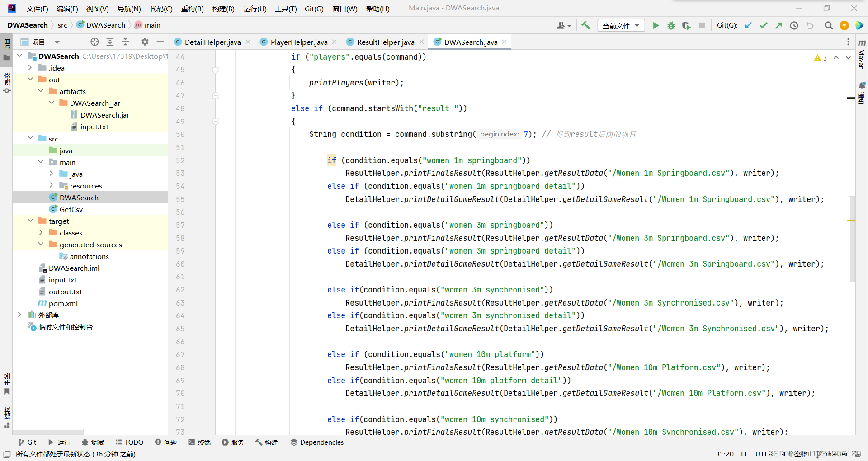Screen dimensions: 868x461
Task: Go to next highlighted problem arrow
Action: click(848, 57)
